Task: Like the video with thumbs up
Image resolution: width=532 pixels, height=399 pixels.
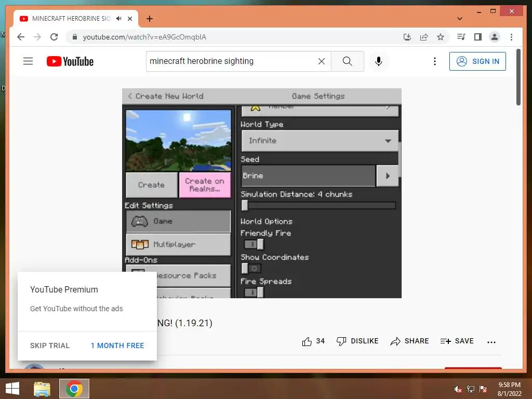Action: pyautogui.click(x=313, y=341)
